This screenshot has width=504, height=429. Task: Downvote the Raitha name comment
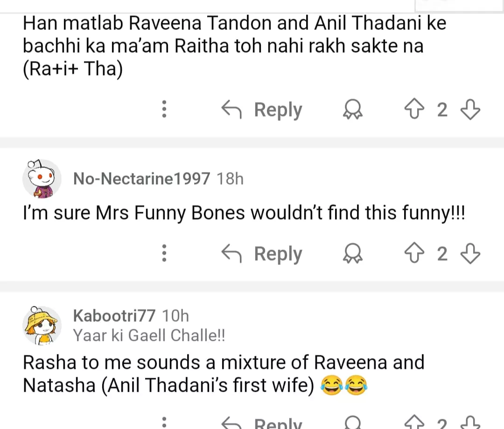(x=470, y=110)
